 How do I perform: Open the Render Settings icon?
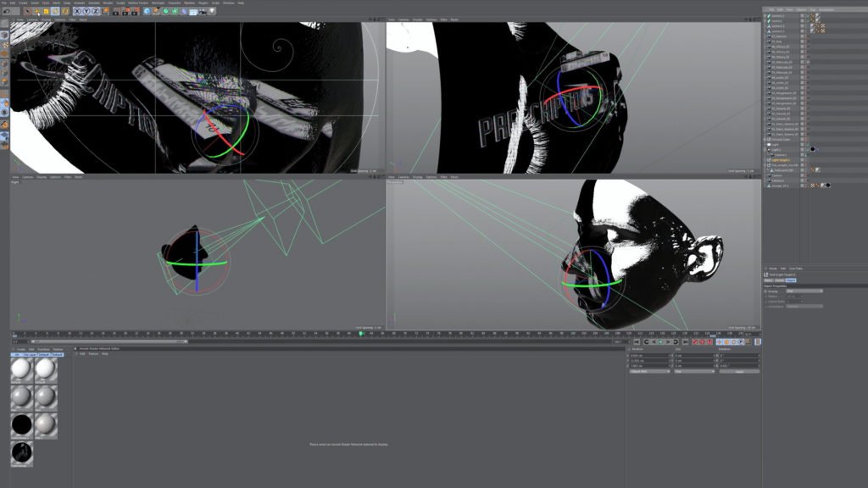point(135,11)
